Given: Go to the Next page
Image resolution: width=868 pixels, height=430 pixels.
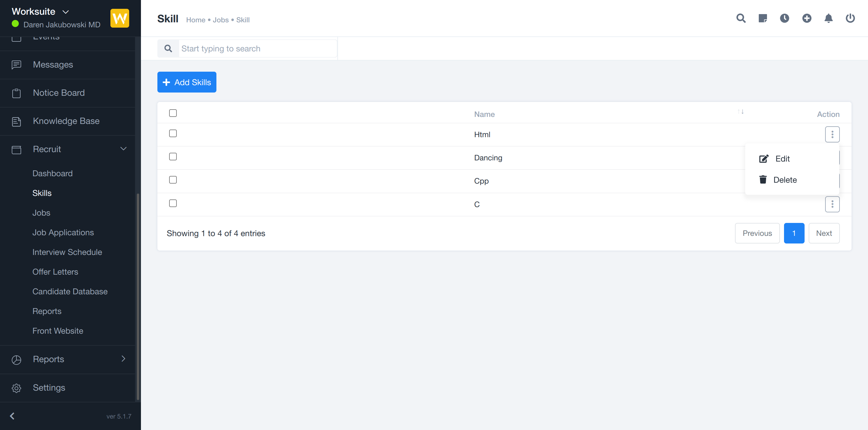Looking at the screenshot, I should point(824,233).
